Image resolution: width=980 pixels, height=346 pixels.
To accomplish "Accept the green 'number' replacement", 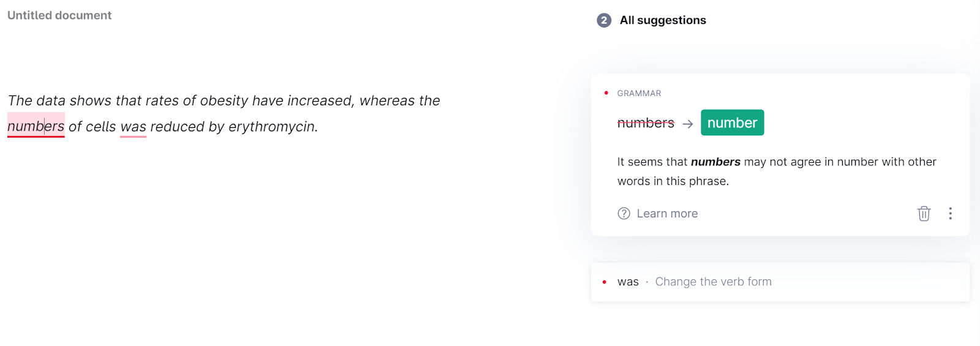I will [x=732, y=122].
